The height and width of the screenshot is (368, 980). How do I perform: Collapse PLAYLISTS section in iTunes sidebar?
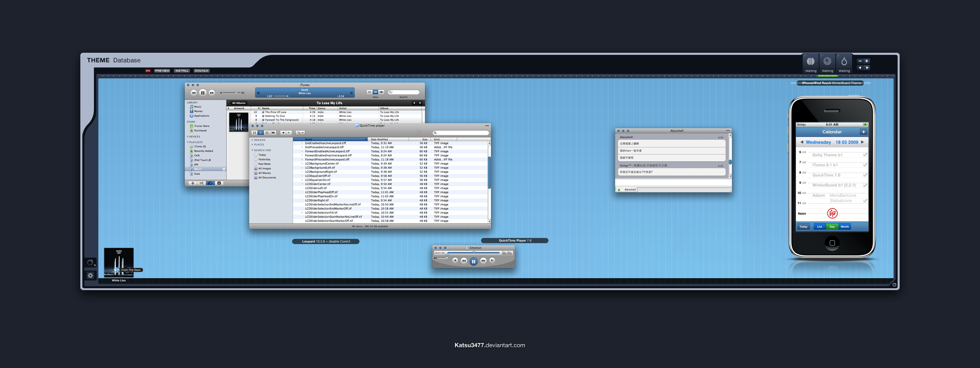pyautogui.click(x=187, y=142)
